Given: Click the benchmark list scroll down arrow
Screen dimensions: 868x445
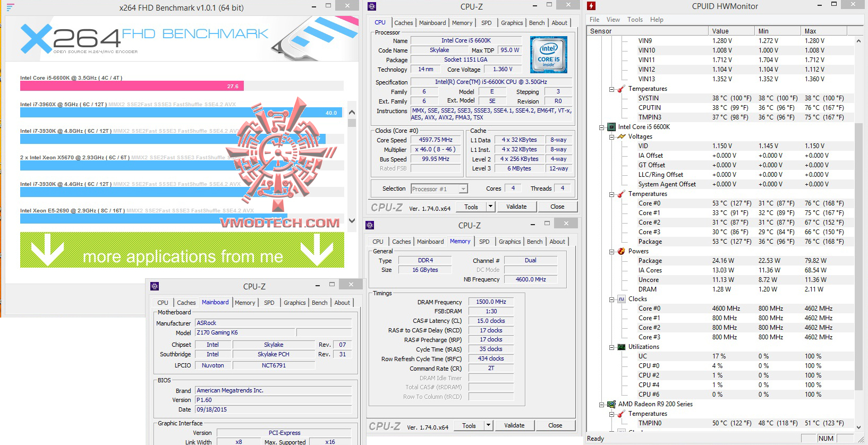Looking at the screenshot, I should tap(352, 221).
